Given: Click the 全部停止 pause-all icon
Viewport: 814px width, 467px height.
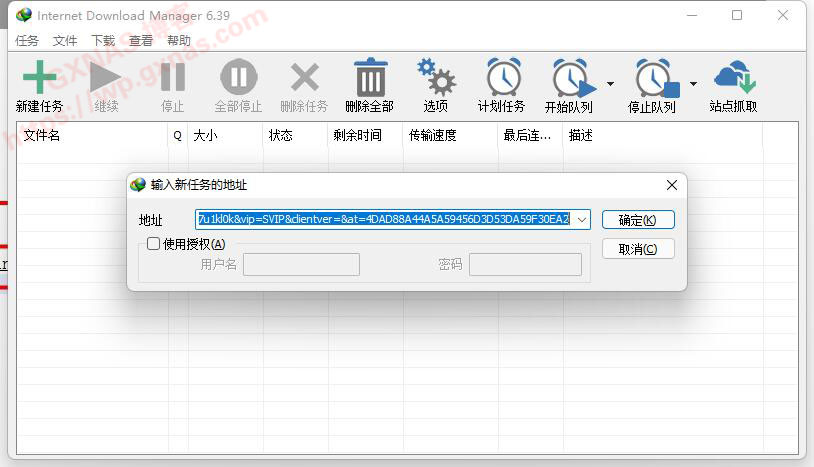Looking at the screenshot, I should pos(238,78).
